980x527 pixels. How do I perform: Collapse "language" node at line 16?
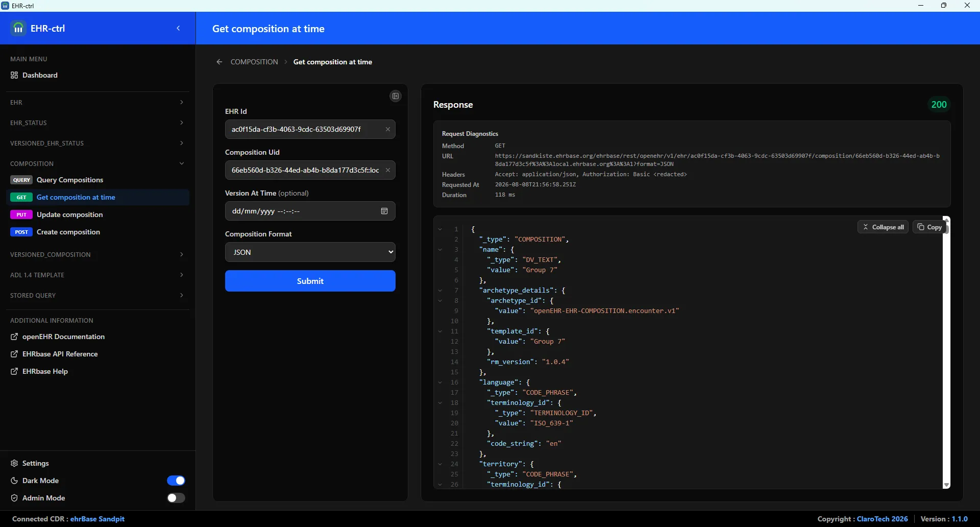440,382
